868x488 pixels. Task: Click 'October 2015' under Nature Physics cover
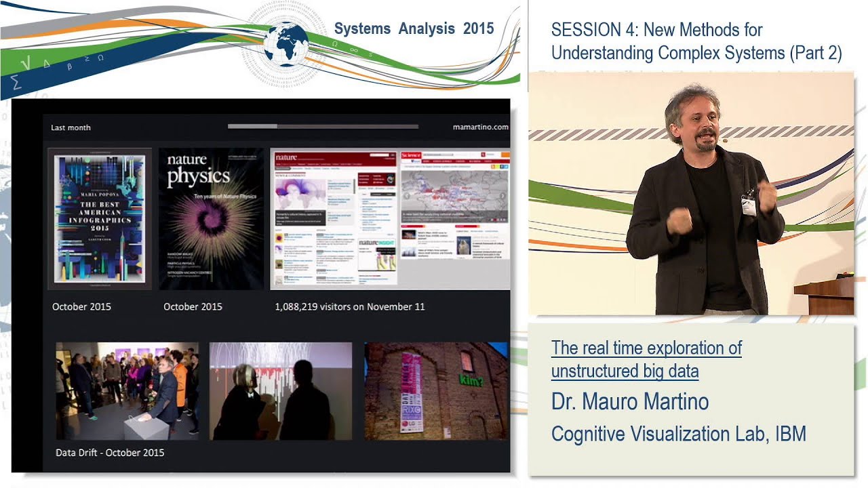tap(193, 306)
